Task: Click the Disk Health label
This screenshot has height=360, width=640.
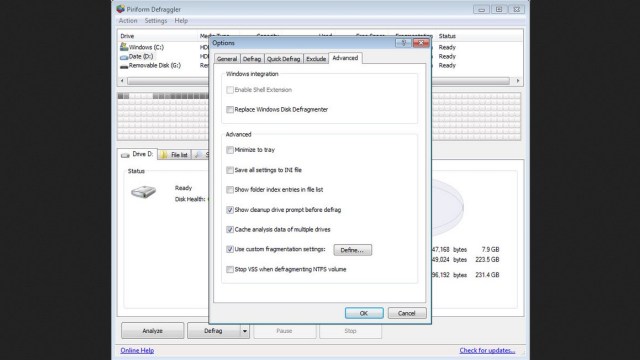Action: tap(190, 199)
